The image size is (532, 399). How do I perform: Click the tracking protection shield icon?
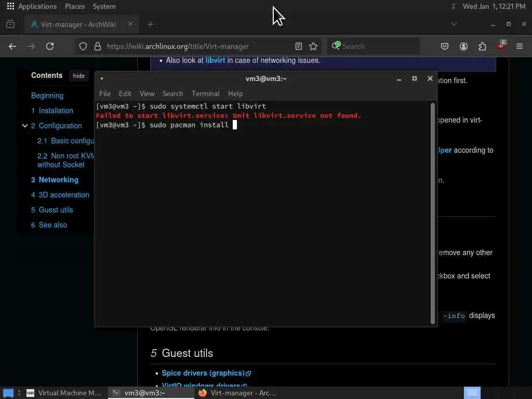(x=83, y=46)
